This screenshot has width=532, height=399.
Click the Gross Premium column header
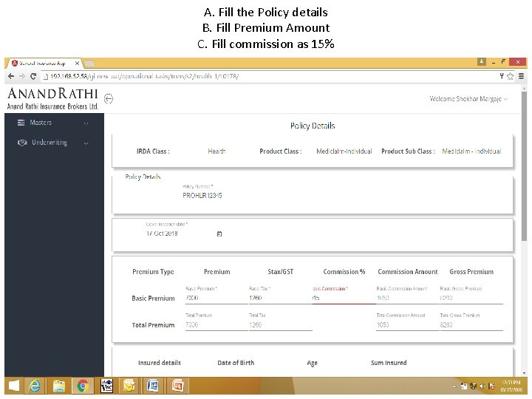click(x=471, y=272)
